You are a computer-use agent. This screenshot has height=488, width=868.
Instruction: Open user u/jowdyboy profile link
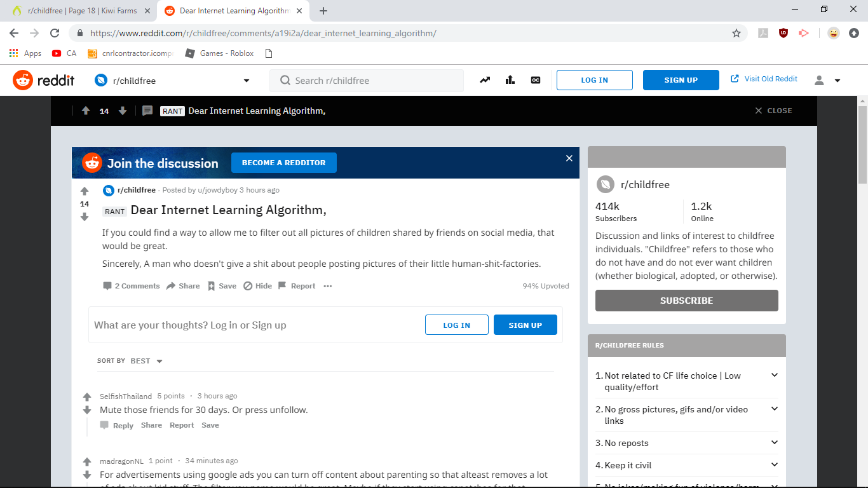[x=218, y=190]
